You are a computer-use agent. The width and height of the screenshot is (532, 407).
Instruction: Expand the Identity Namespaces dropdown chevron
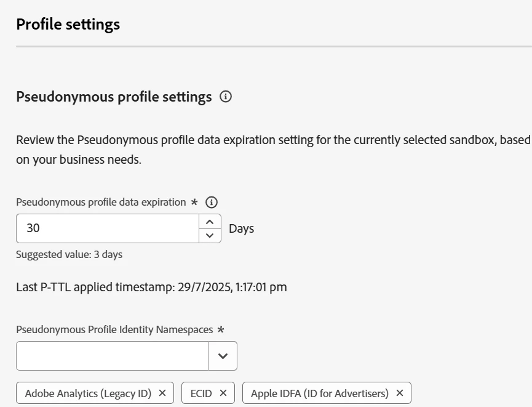point(223,356)
